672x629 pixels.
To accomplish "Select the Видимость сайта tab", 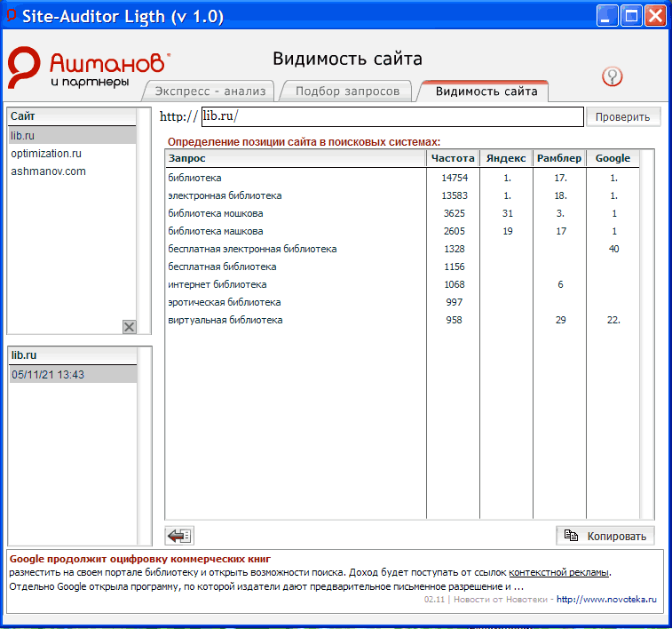I will tap(486, 91).
